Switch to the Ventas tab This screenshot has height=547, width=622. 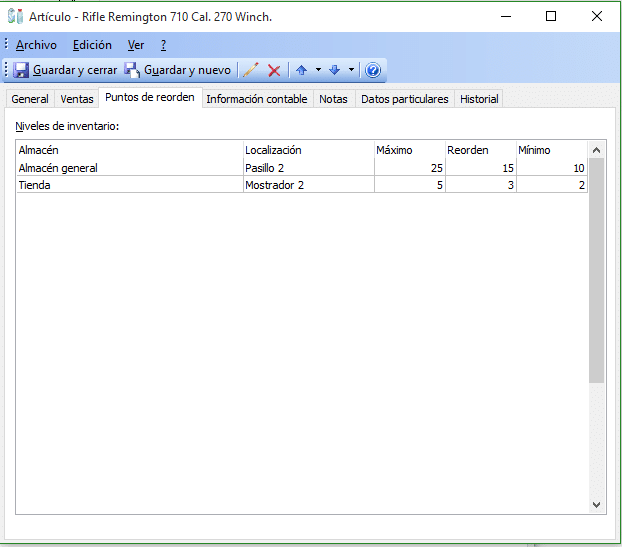pos(77,99)
